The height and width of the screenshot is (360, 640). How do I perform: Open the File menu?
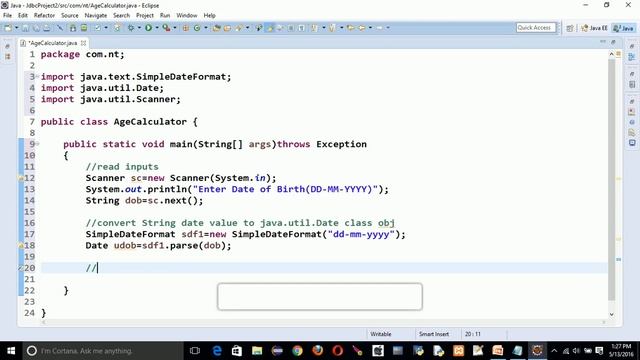coord(7,16)
